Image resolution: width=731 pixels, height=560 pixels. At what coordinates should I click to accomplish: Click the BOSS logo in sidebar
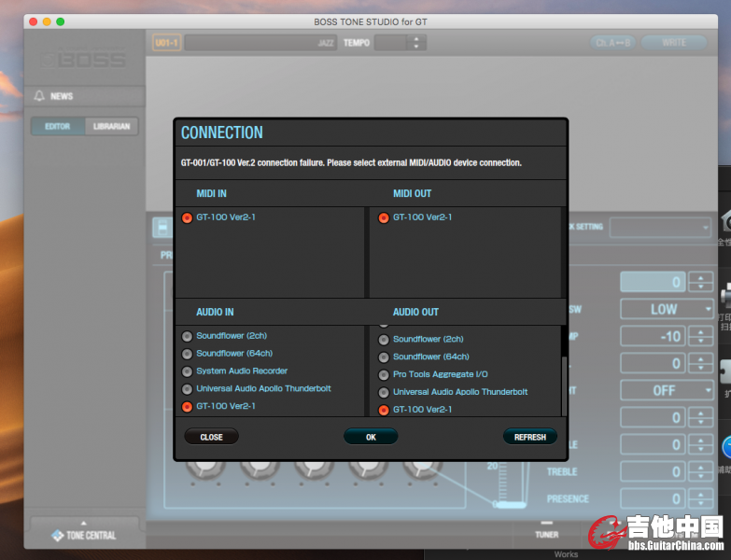click(84, 60)
